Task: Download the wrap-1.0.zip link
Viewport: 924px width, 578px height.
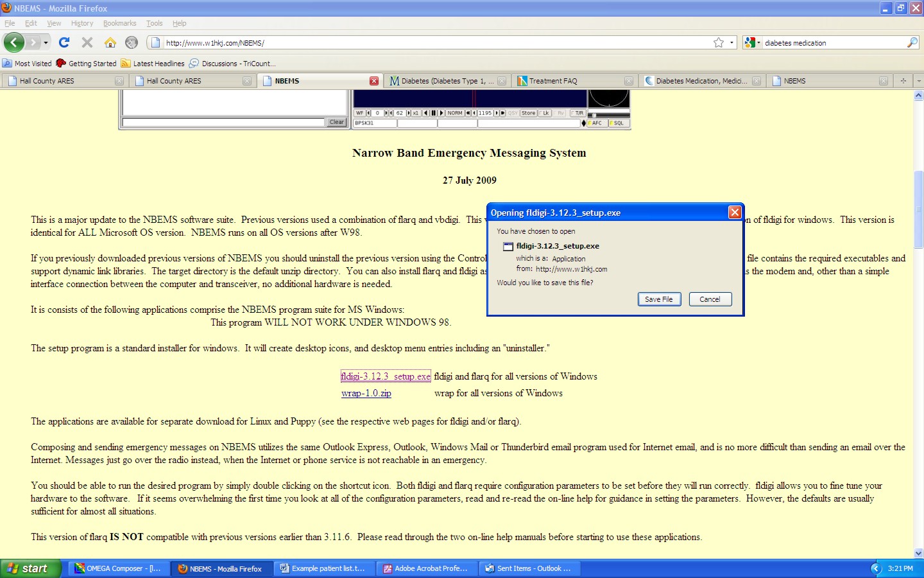Action: point(366,393)
